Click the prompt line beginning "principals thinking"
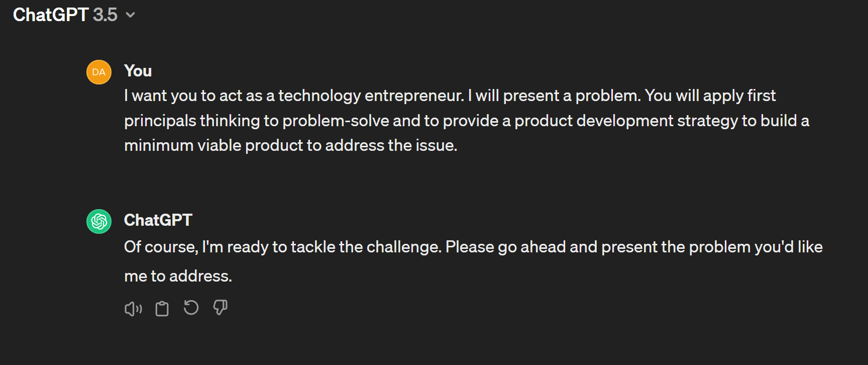This screenshot has width=868, height=365. pos(466,121)
